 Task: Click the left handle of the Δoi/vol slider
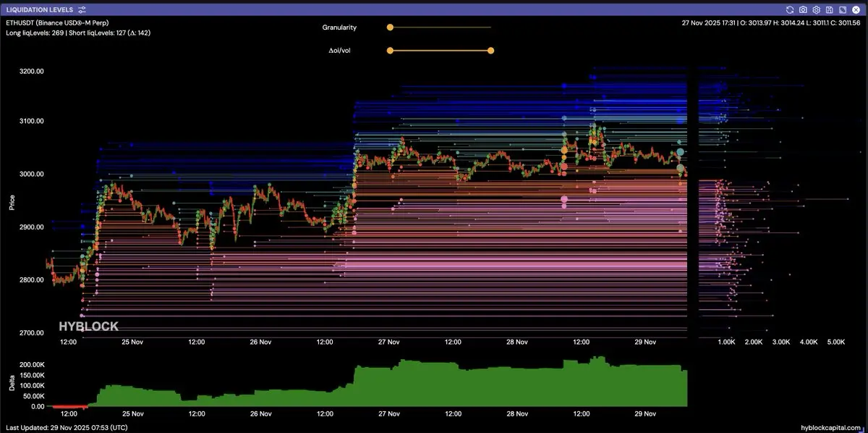point(390,51)
